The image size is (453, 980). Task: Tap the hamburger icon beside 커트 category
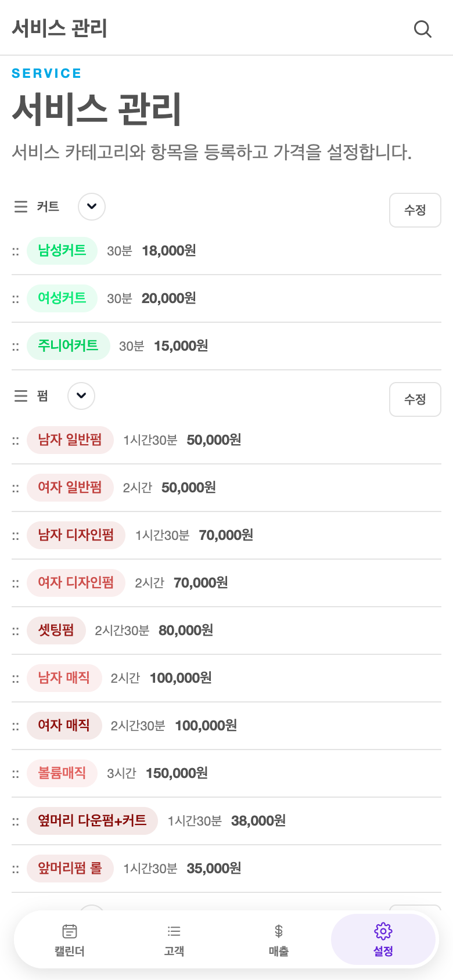21,207
